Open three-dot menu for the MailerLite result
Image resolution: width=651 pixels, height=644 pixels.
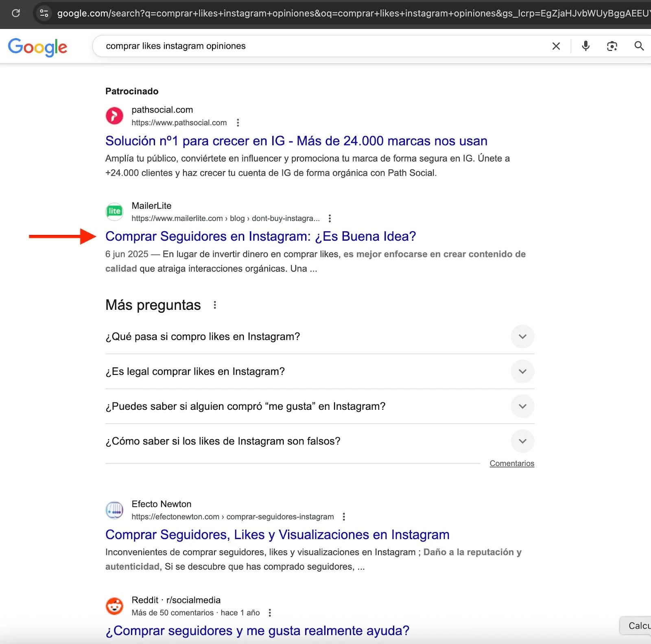(x=330, y=218)
